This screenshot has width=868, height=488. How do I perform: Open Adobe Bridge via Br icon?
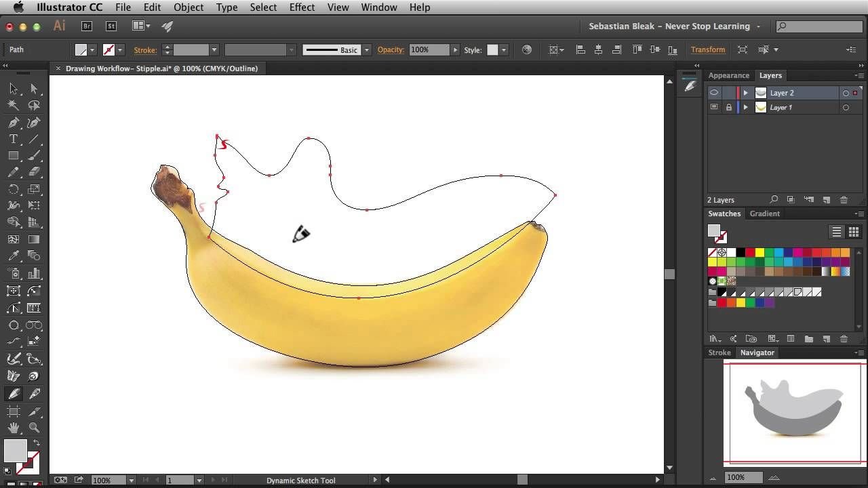(x=87, y=26)
